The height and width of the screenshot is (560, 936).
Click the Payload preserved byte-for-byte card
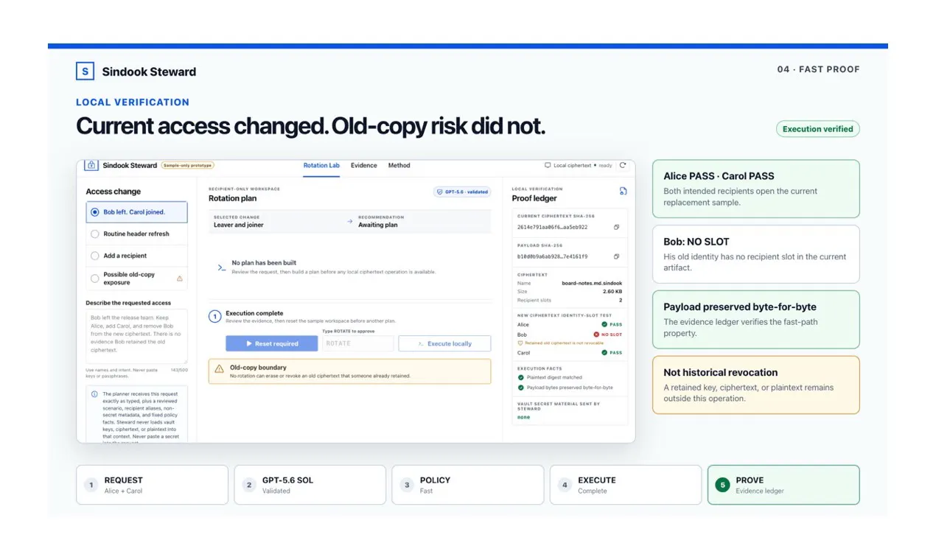[x=756, y=320]
